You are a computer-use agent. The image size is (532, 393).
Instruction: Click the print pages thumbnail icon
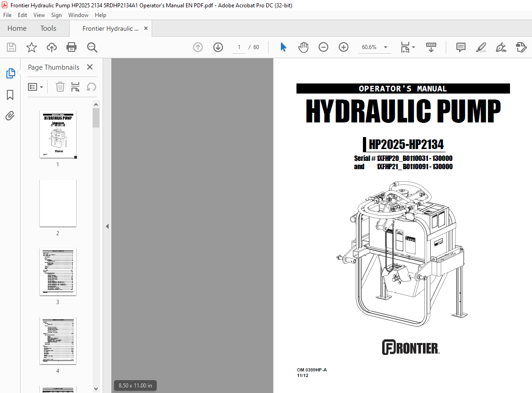(75, 87)
